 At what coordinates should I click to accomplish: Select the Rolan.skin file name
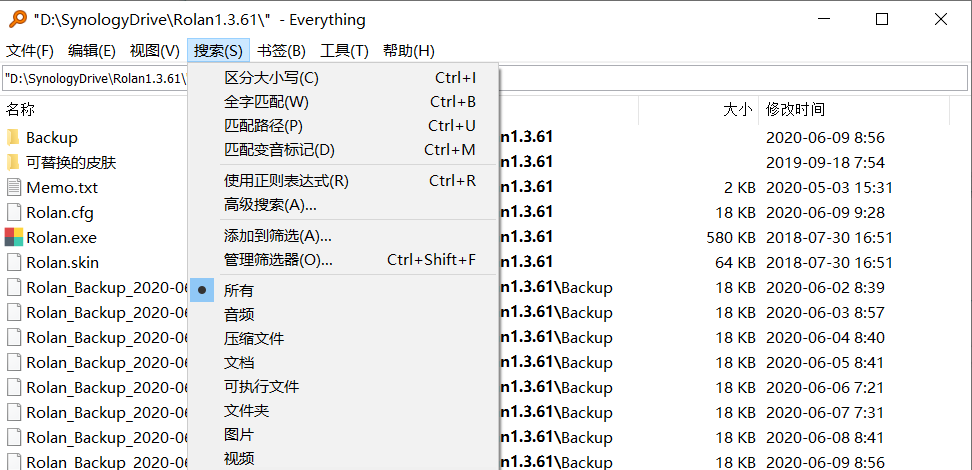[x=63, y=262]
